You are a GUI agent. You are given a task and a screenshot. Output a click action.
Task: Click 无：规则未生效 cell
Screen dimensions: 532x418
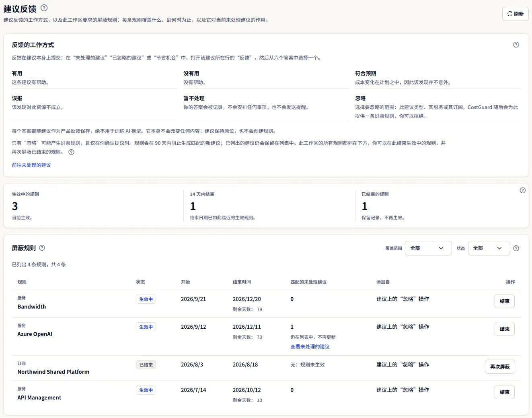click(x=308, y=365)
